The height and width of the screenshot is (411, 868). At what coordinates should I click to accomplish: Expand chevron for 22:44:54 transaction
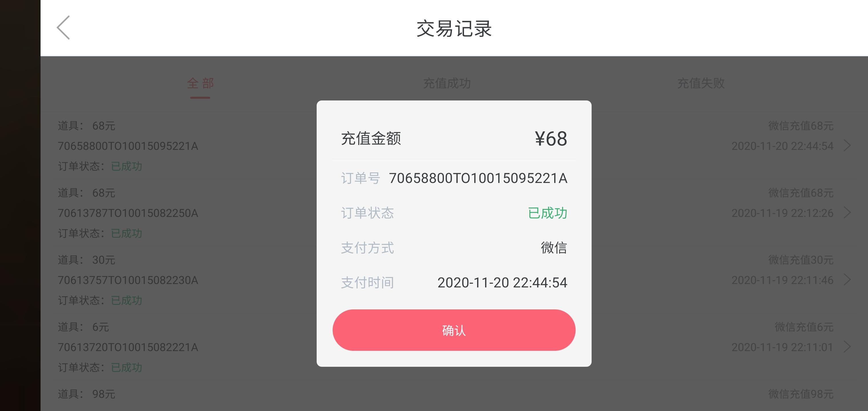pyautogui.click(x=847, y=146)
